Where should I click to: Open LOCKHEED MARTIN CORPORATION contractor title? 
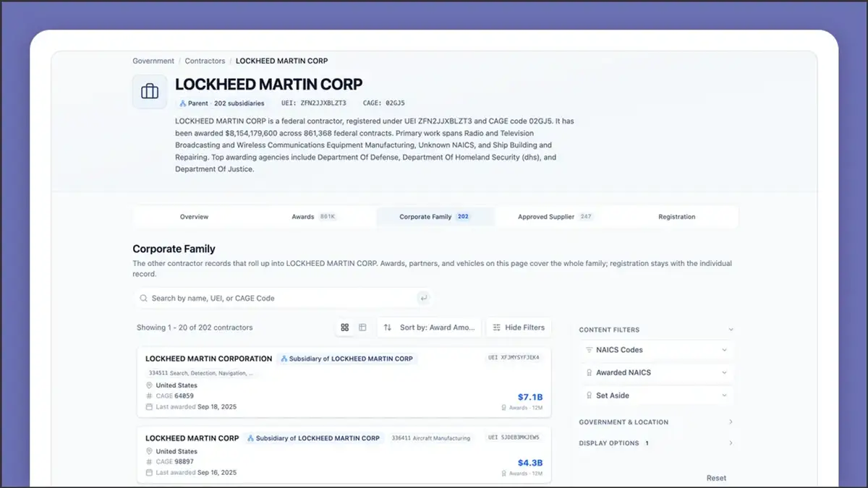tap(209, 359)
